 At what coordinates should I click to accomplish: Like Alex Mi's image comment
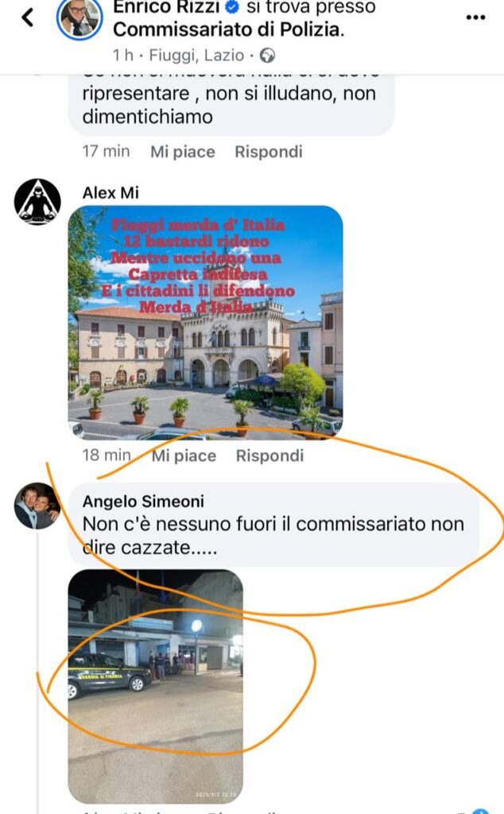(x=184, y=455)
